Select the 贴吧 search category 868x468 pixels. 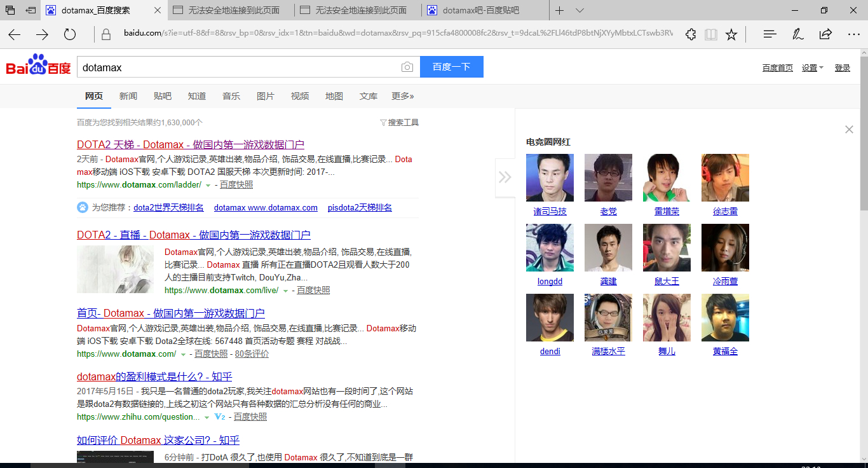[163, 96]
